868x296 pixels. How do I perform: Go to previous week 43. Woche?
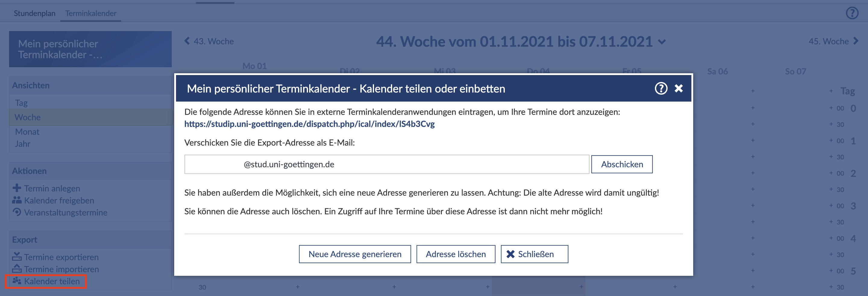point(209,42)
